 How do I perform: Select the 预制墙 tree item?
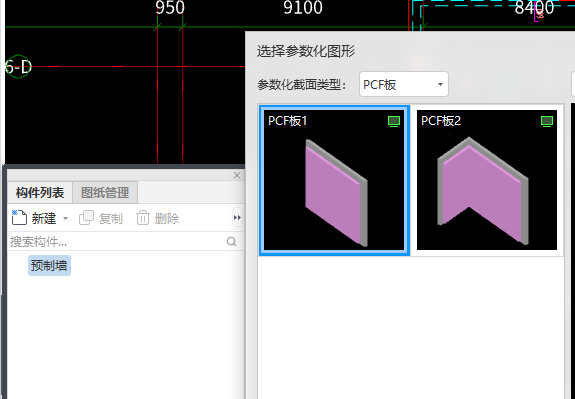(49, 266)
